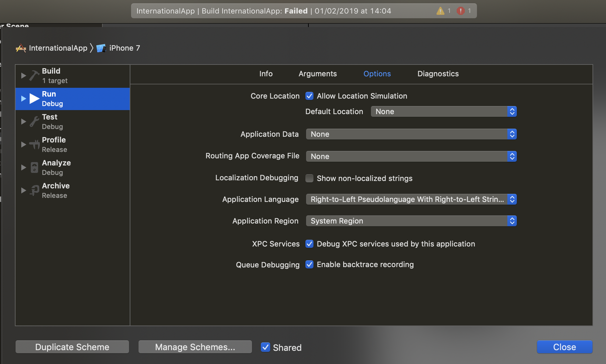
Task: Click the Localization Debugging label
Action: [x=257, y=178]
